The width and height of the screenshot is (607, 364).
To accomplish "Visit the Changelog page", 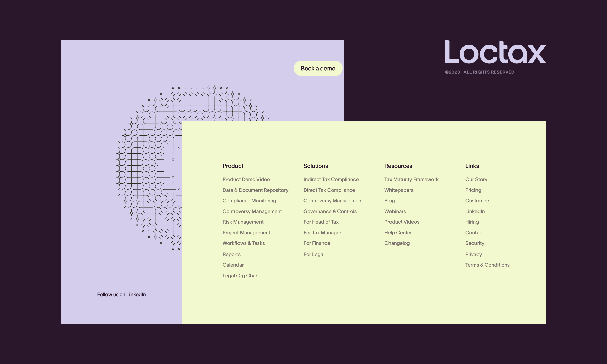I will 397,243.
